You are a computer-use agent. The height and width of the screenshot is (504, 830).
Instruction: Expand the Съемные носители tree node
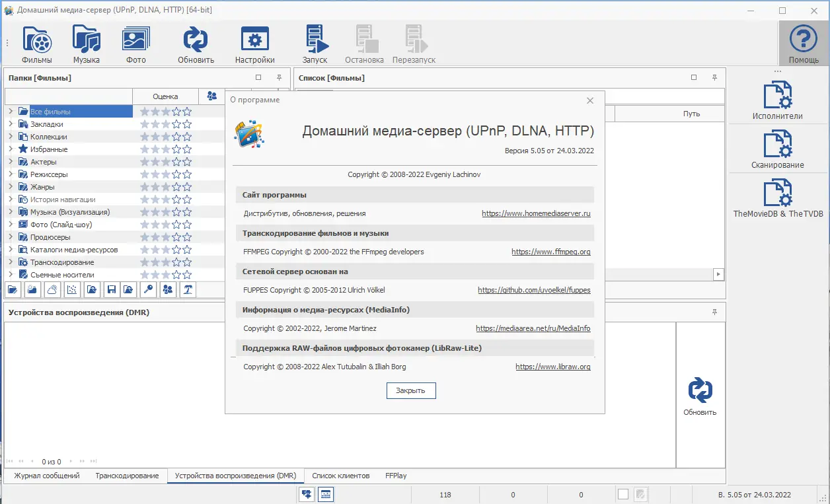click(11, 275)
